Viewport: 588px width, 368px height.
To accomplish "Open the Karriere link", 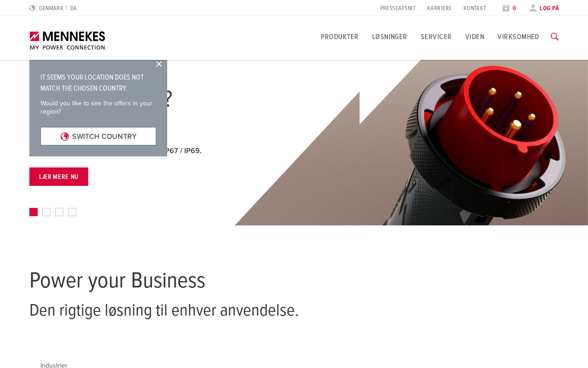I will pyautogui.click(x=439, y=8).
